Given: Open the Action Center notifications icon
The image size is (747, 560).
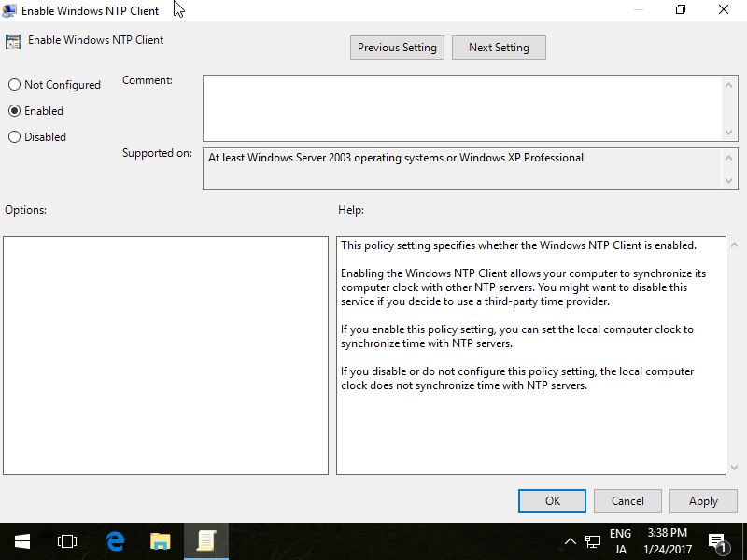Looking at the screenshot, I should (x=717, y=540).
